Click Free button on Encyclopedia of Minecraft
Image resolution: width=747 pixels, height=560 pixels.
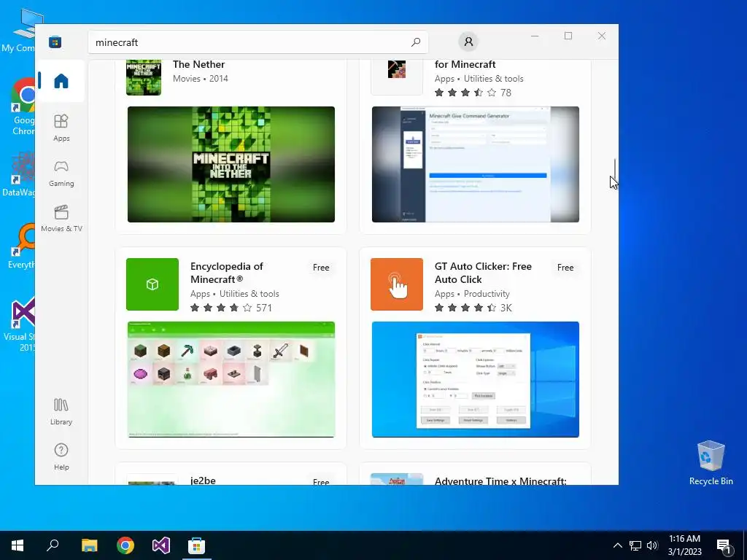[321, 268]
